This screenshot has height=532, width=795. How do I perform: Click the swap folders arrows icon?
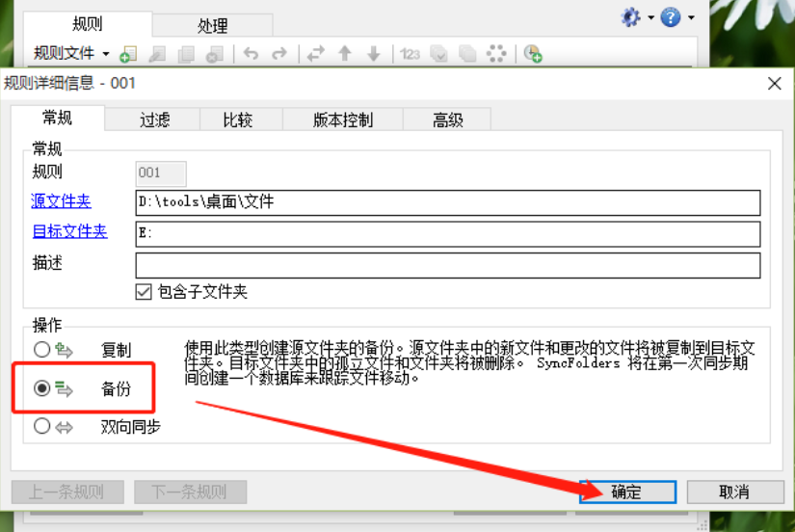point(316,53)
